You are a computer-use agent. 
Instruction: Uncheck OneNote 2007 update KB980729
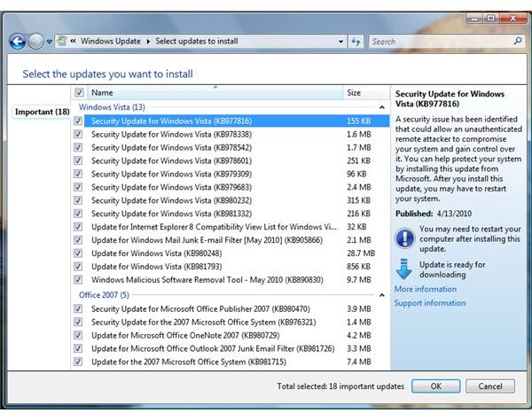(78, 335)
